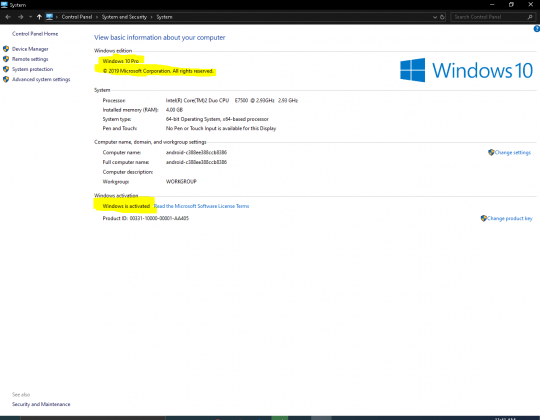This screenshot has height=420, width=540.
Task: Select the 4.00 GB installed memory value
Action: click(x=174, y=110)
